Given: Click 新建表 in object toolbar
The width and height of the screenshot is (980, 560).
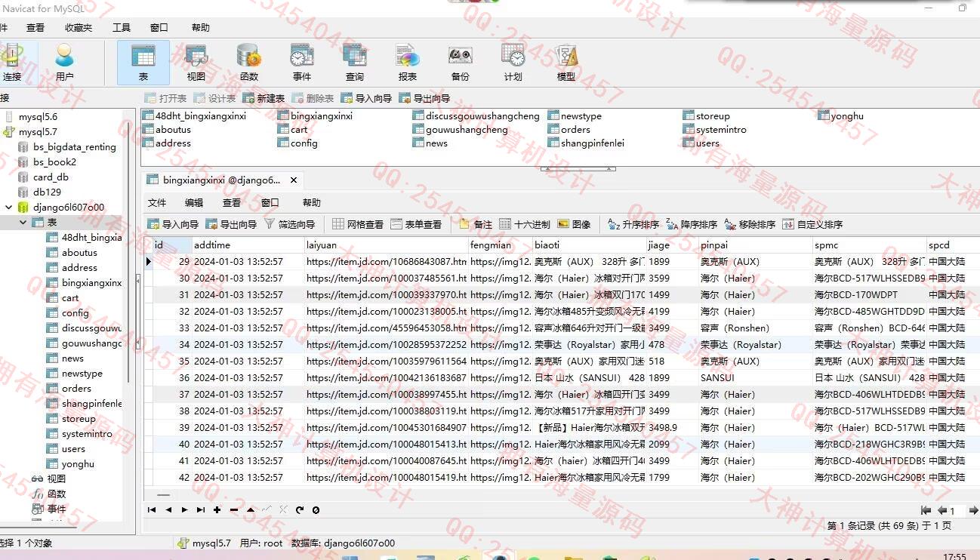Looking at the screenshot, I should 263,98.
